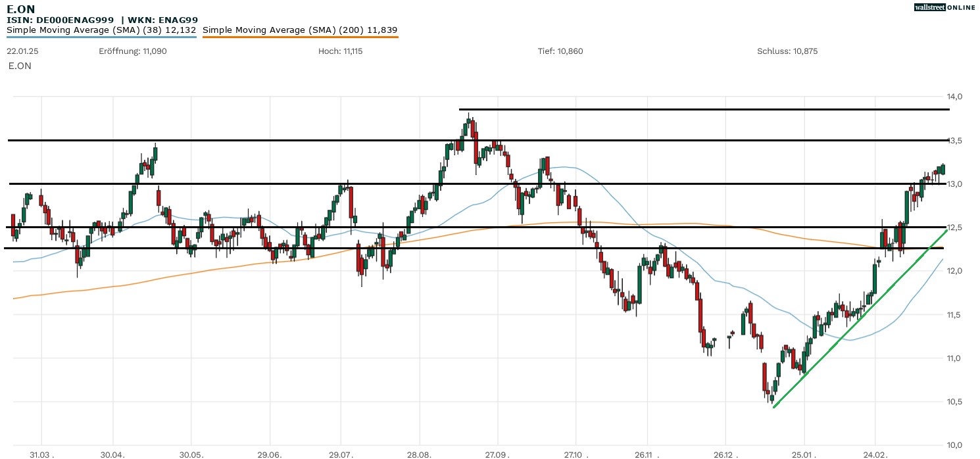Click the wallstreet ONLINE logo
The height and width of the screenshot is (459, 980).
(944, 7)
